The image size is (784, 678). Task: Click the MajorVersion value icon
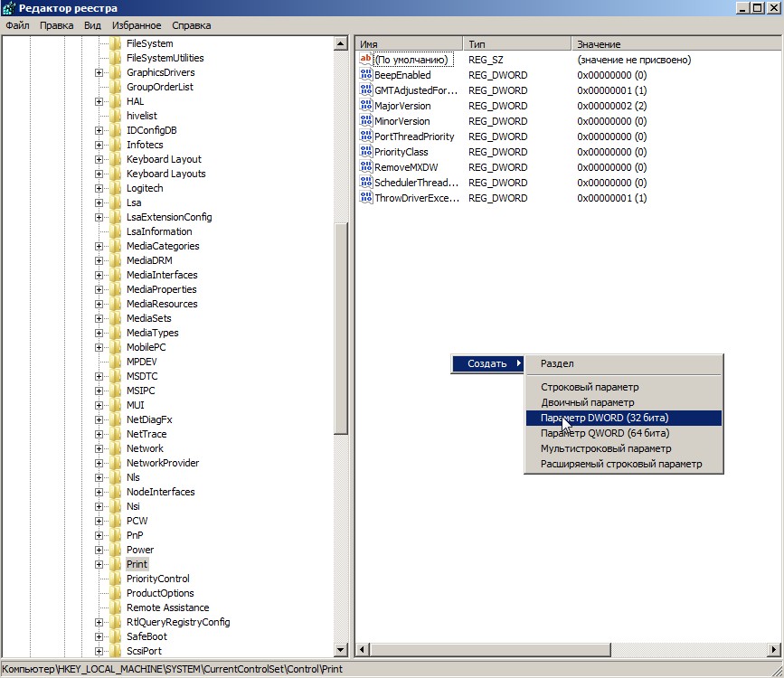click(366, 106)
